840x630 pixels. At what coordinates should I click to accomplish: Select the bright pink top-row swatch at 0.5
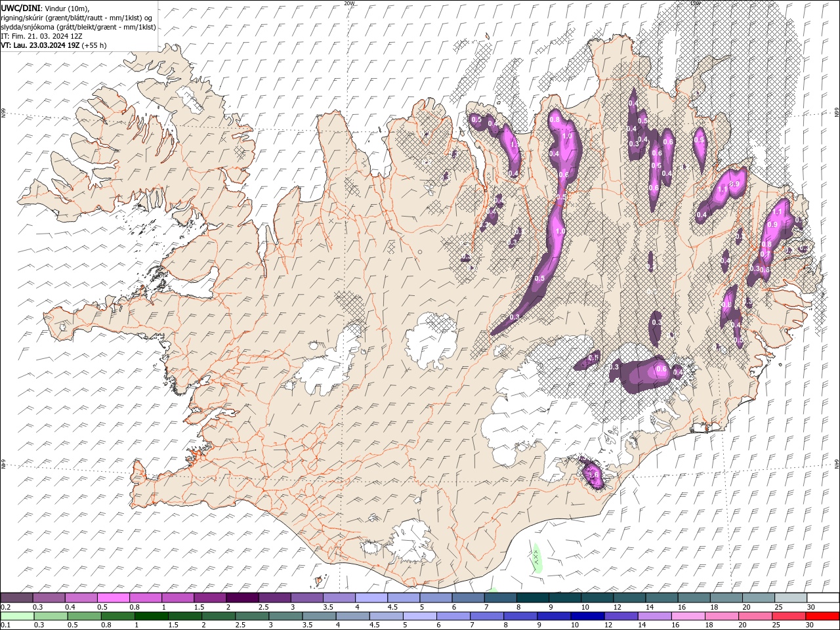113,598
